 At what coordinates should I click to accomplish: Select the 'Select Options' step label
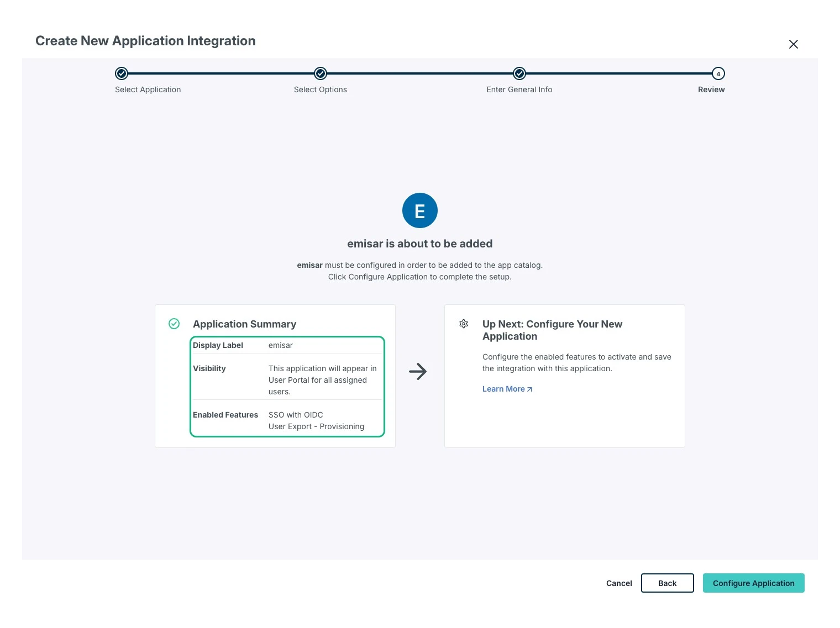321,89
